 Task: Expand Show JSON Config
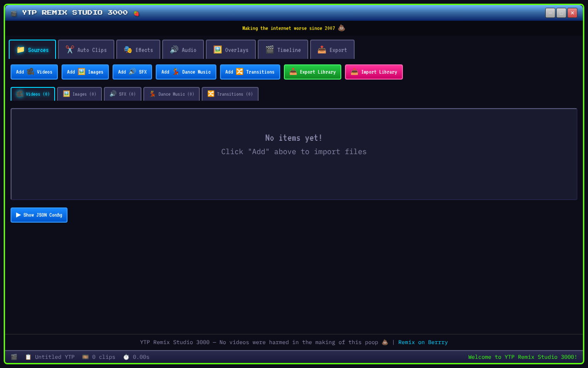(x=39, y=215)
